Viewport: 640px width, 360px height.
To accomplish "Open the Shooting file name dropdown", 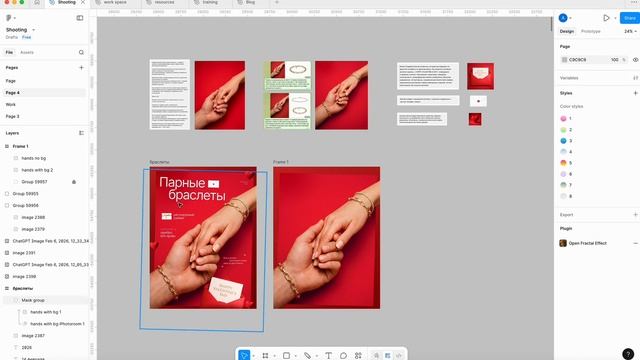I will point(33,30).
